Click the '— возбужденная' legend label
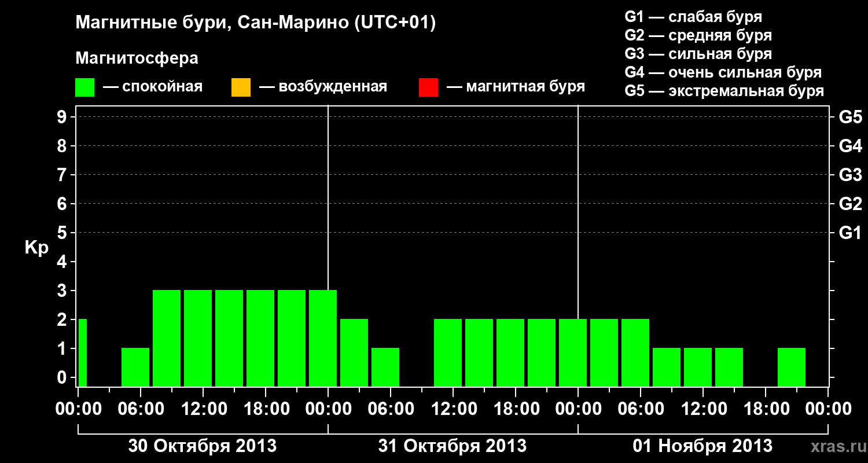The image size is (868, 463). click(323, 87)
